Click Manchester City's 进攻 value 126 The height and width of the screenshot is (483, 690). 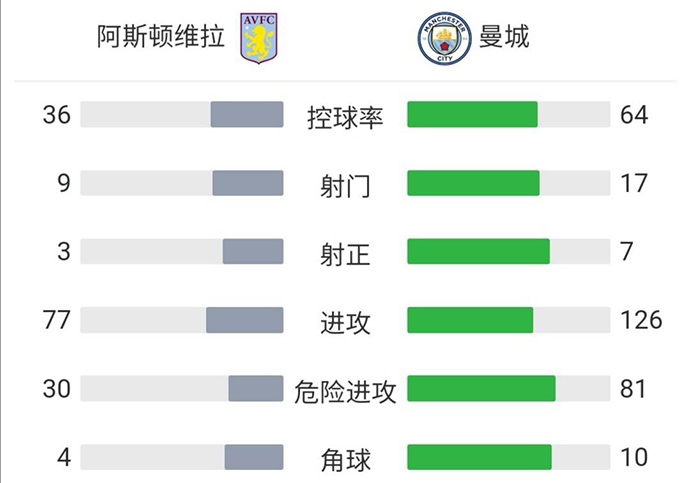[x=641, y=320]
